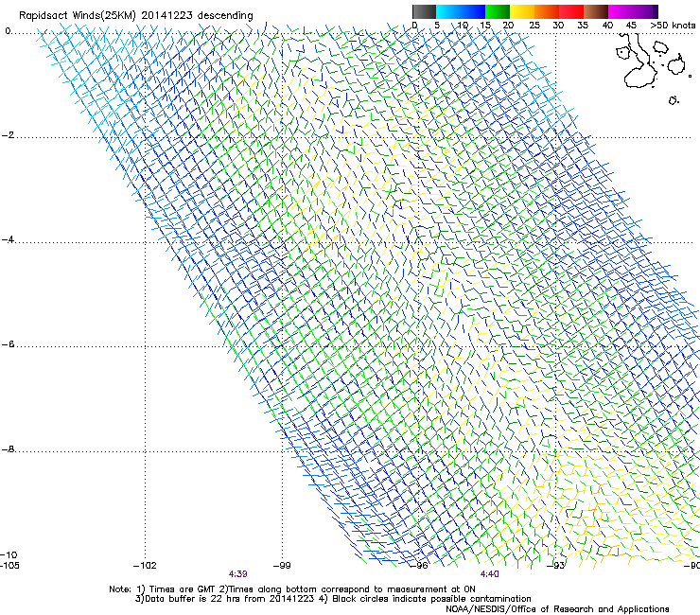Click the '-93' longitude axis label

[x=556, y=566]
